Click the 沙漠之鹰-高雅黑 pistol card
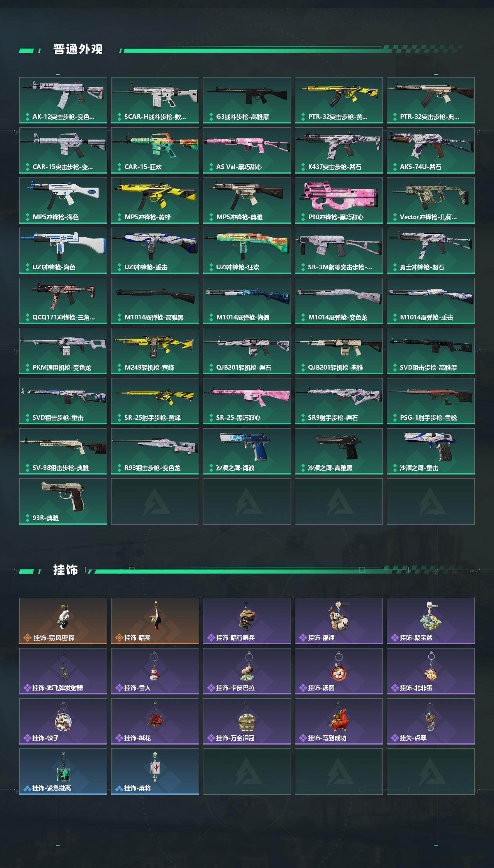 pyautogui.click(x=339, y=451)
